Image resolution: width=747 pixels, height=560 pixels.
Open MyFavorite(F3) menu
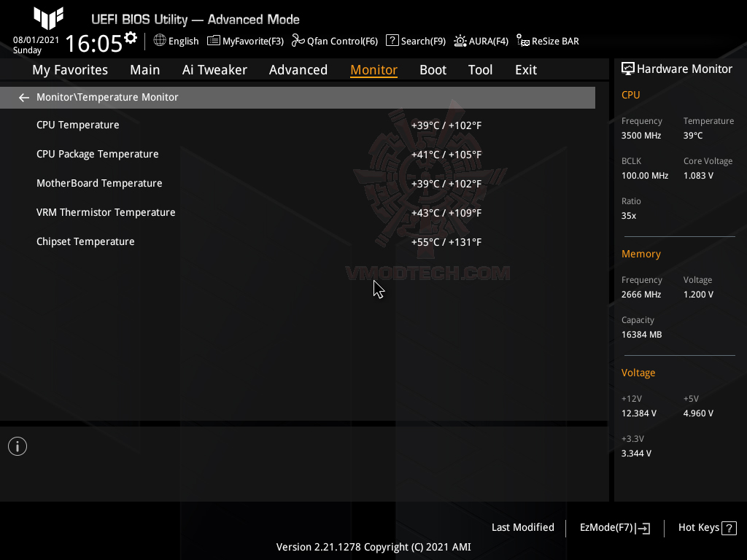coord(245,41)
